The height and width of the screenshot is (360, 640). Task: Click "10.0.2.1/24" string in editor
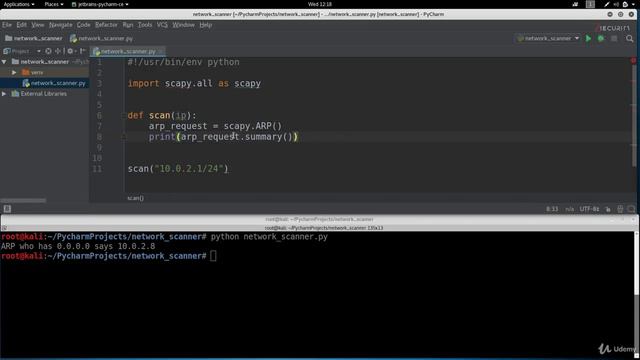point(189,169)
